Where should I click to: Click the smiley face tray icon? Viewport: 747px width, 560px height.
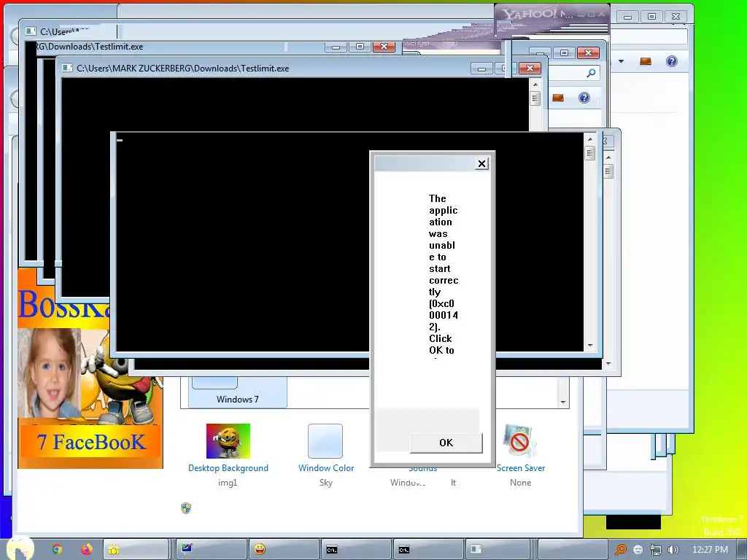click(x=638, y=550)
